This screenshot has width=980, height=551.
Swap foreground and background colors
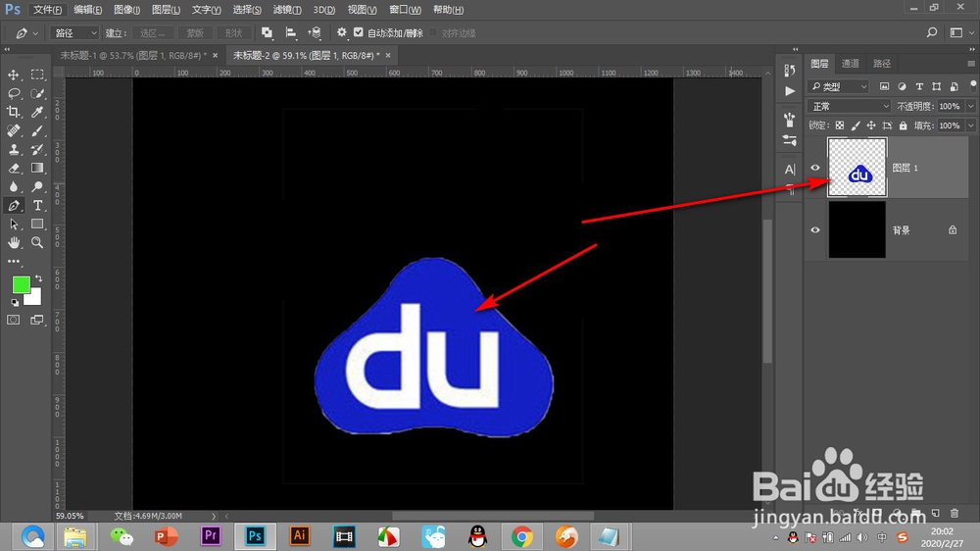click(39, 277)
